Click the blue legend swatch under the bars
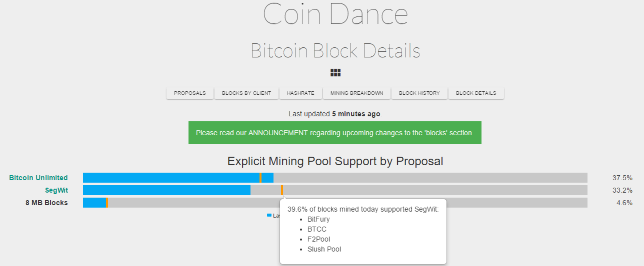644x266 pixels. (269, 215)
